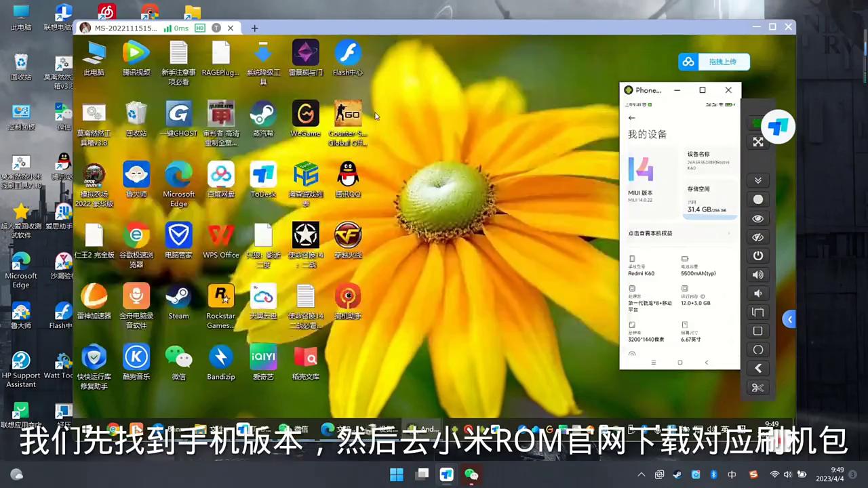
Task: Click the scissors screenshot icon in the sidebar
Action: (758, 387)
